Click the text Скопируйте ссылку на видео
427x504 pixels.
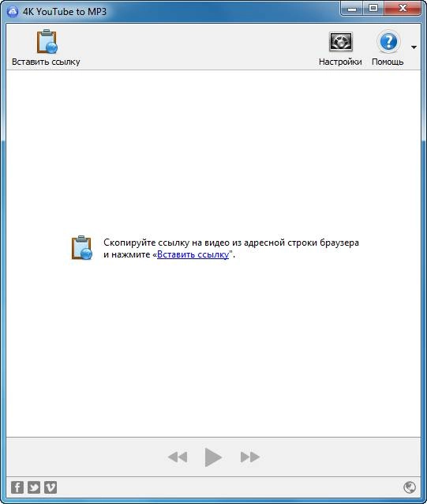click(x=167, y=243)
